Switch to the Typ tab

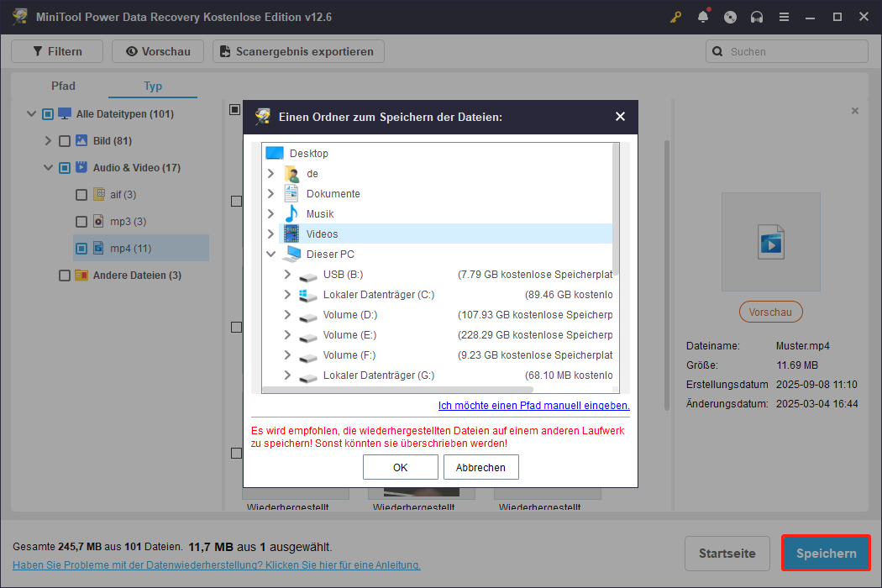(153, 86)
